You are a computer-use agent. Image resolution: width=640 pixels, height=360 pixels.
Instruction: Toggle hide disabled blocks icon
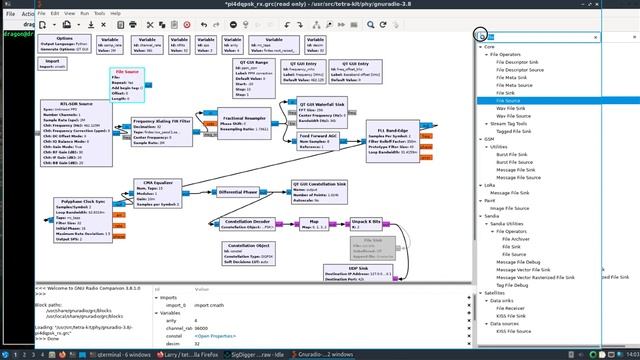click(x=354, y=25)
